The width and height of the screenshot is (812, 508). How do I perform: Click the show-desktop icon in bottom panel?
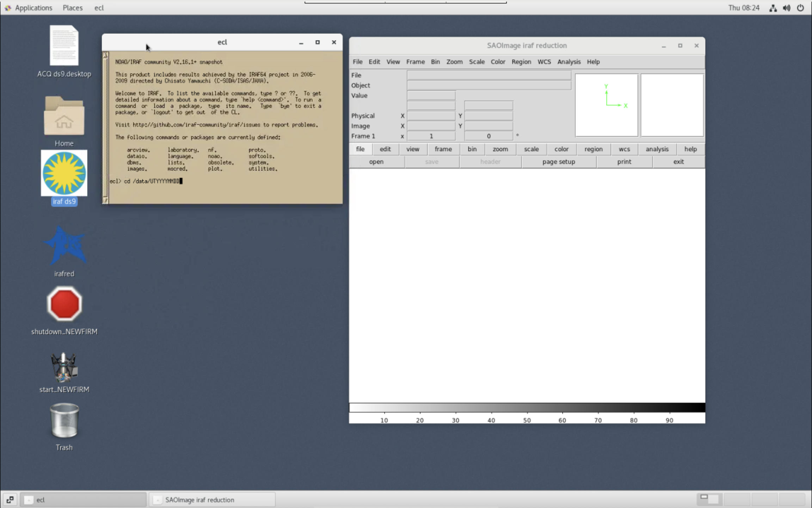10,500
